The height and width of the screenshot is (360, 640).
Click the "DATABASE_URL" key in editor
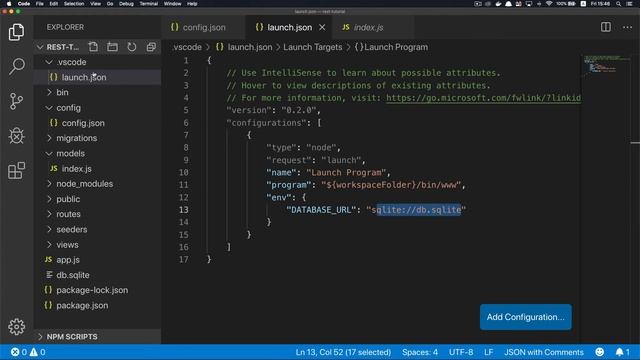[x=321, y=210]
